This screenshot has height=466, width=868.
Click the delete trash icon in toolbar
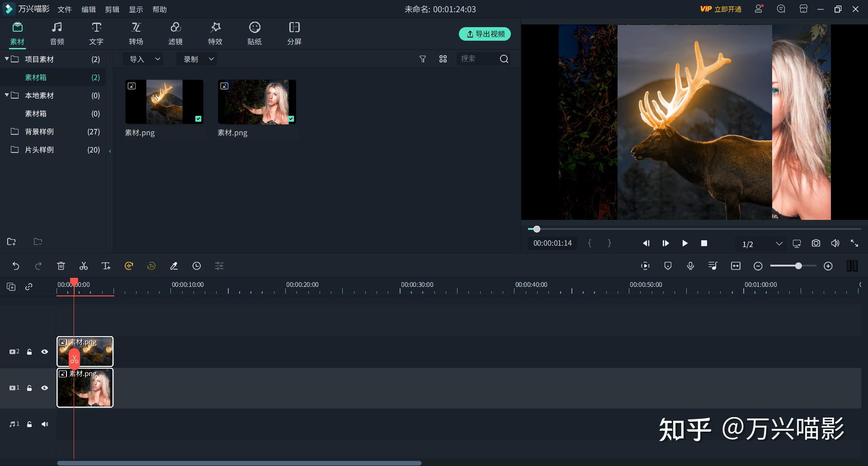(61, 266)
